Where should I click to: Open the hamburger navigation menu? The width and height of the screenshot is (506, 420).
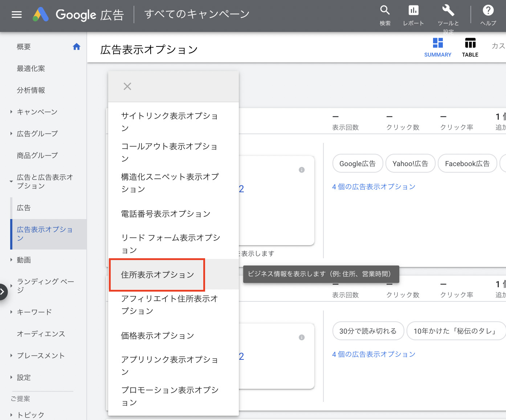17,15
